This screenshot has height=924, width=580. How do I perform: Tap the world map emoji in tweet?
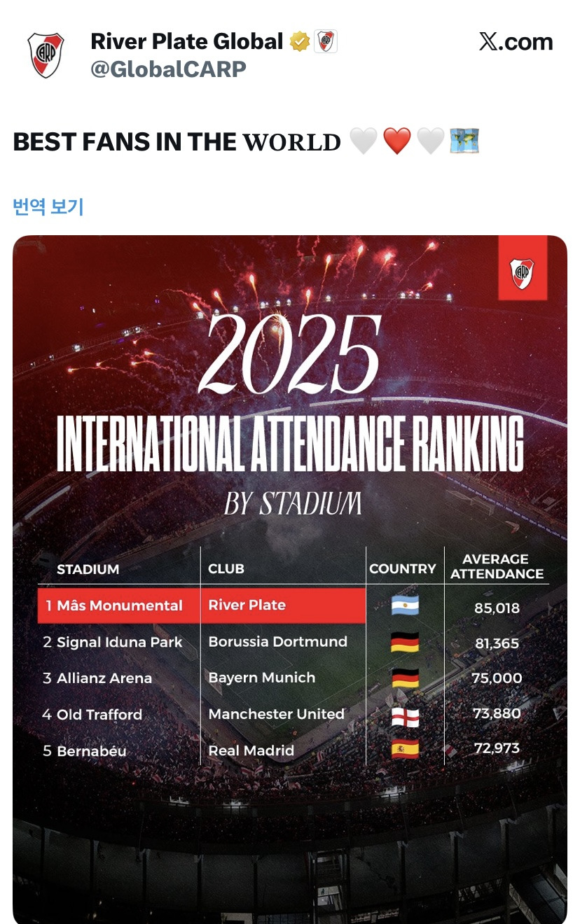click(x=464, y=141)
